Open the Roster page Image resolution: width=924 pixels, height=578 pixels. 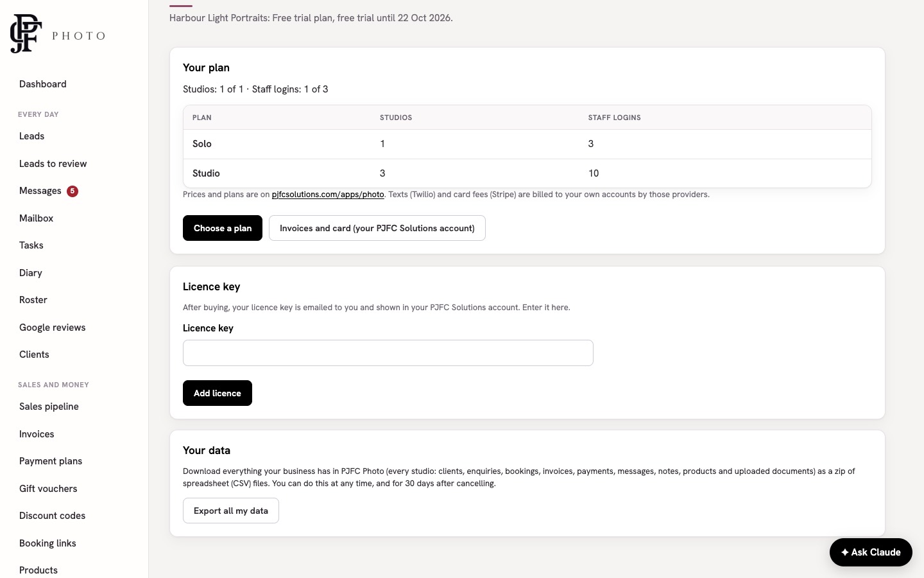point(33,300)
